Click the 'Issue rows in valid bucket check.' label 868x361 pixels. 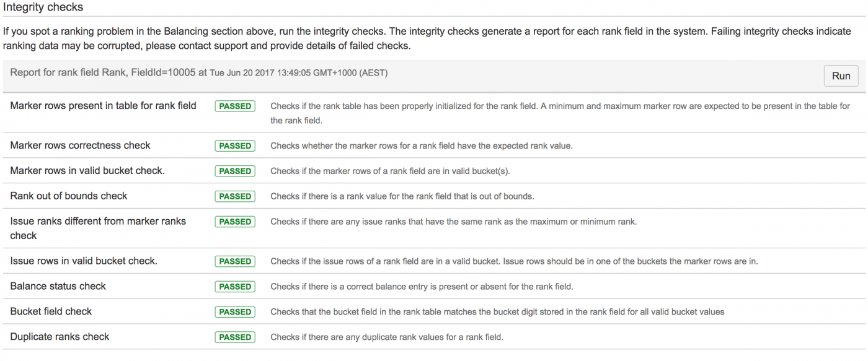tap(84, 261)
